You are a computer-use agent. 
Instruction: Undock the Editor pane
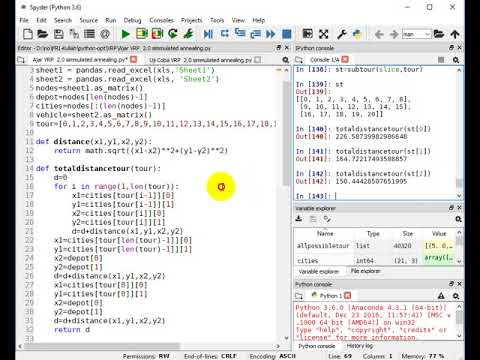[x=279, y=48]
